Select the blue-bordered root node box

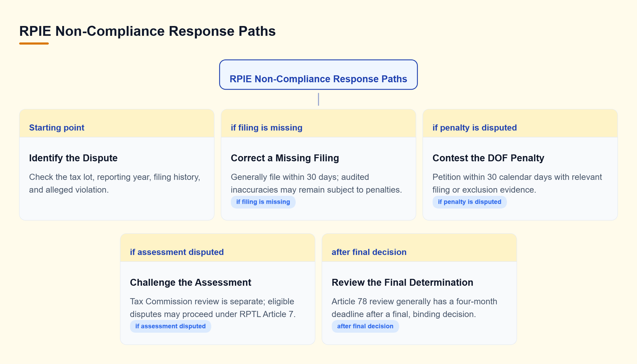318,75
